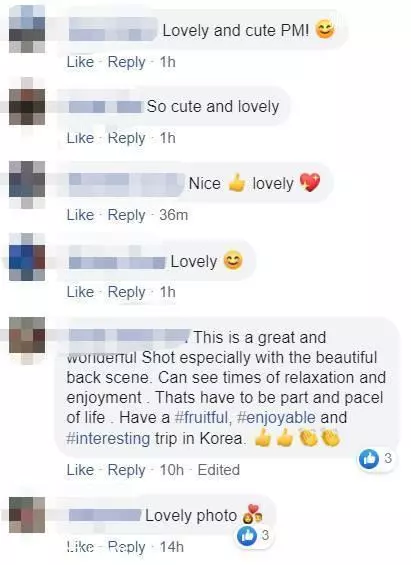Click 'Edited' on the 10h comment
The width and height of the screenshot is (411, 565).
pyautogui.click(x=219, y=470)
